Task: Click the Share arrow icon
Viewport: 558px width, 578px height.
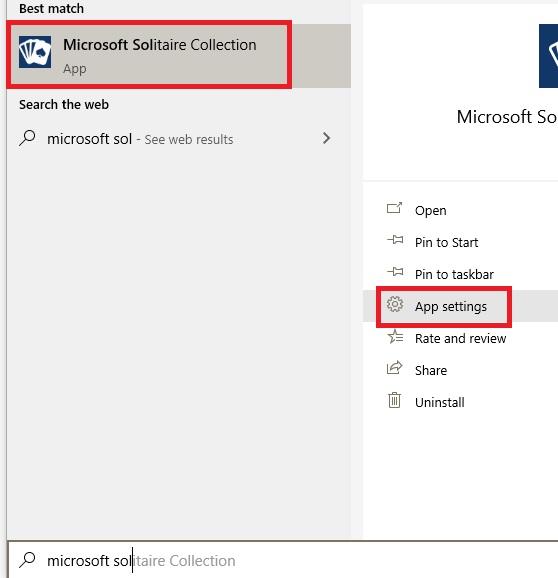Action: (394, 368)
